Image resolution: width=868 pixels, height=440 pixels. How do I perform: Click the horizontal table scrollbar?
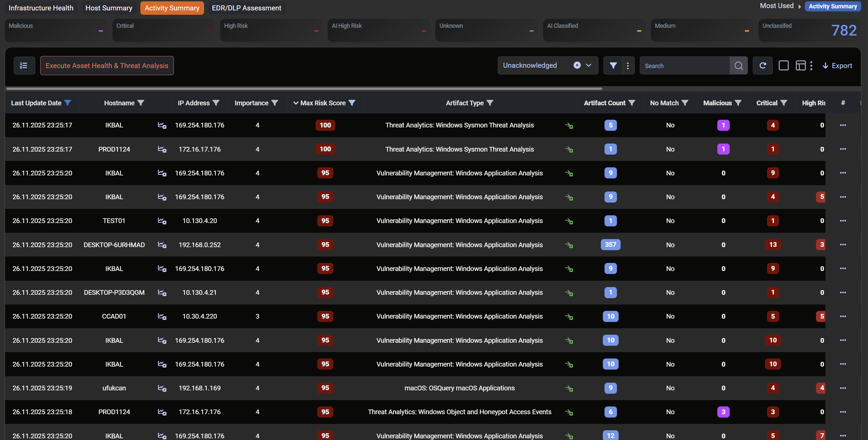click(x=303, y=89)
